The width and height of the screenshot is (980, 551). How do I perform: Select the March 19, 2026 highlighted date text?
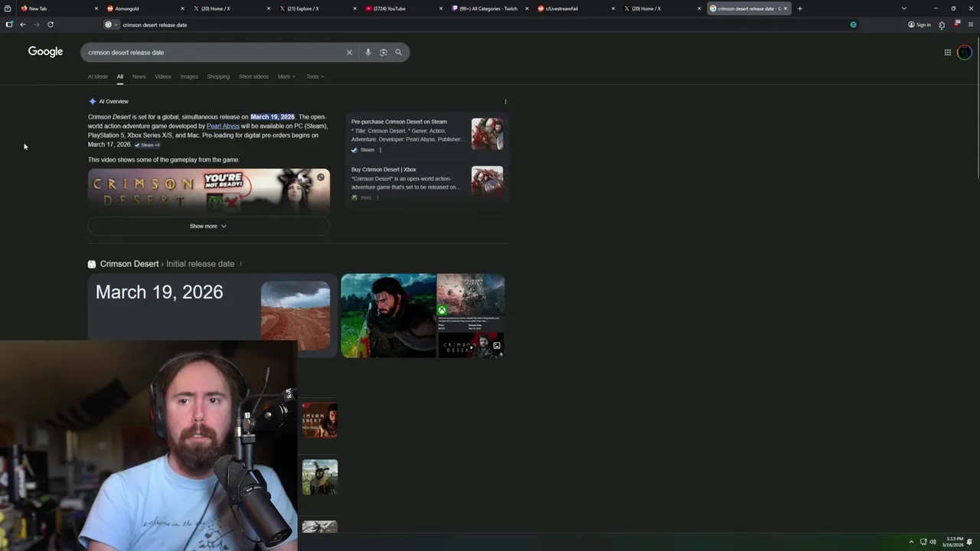tap(273, 117)
